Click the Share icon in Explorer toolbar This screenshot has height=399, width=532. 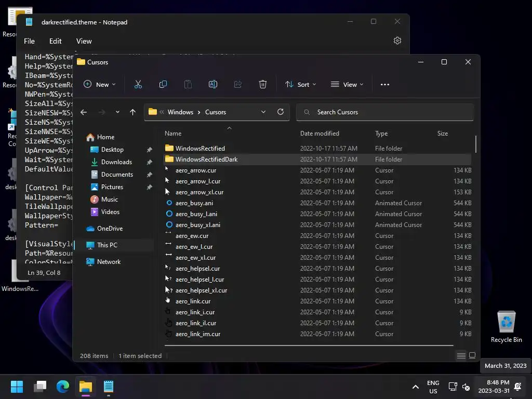point(238,84)
